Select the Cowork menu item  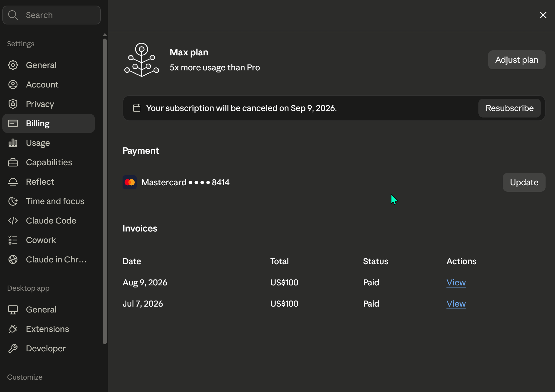pos(49,240)
